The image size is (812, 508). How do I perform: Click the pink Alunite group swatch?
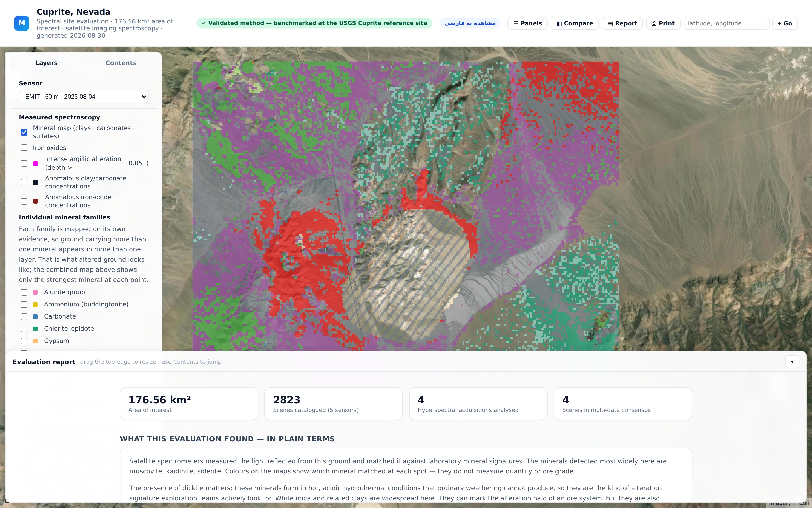[x=35, y=292]
